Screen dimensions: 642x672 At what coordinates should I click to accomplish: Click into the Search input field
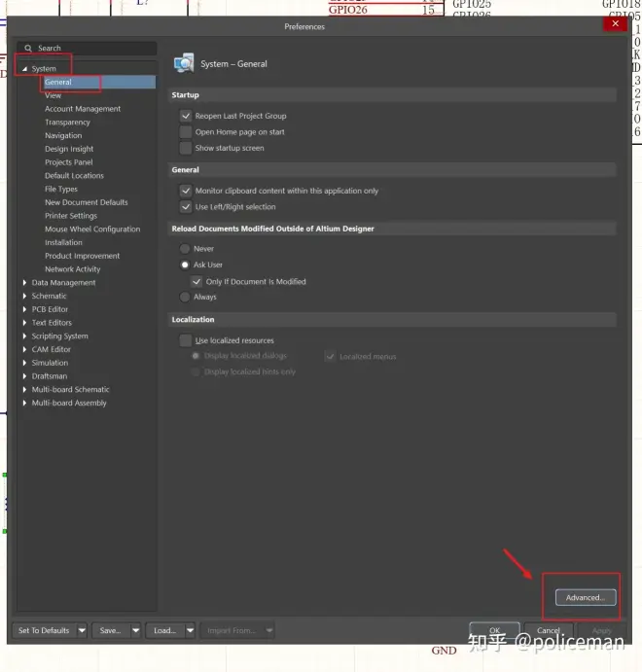92,48
